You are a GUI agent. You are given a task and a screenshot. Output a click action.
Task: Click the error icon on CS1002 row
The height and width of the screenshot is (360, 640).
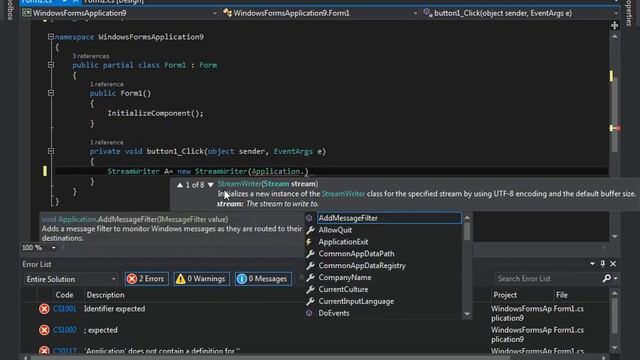[x=44, y=330]
